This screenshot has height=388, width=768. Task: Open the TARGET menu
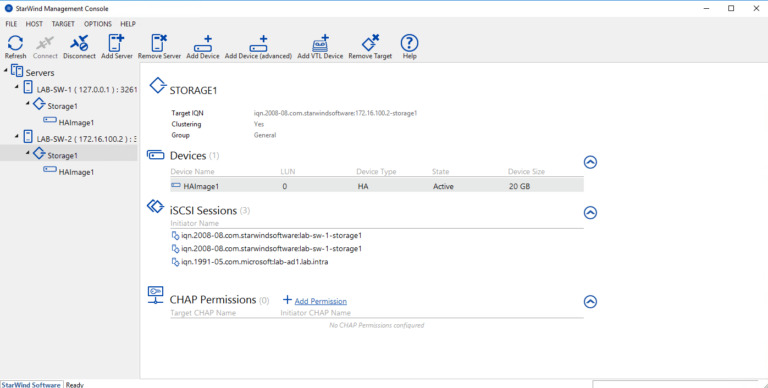point(63,24)
